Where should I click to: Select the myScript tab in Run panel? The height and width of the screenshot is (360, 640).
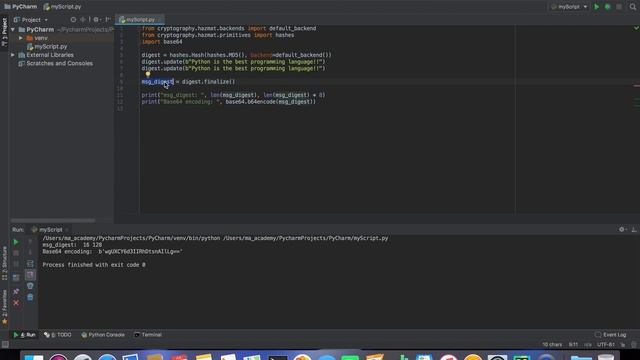pyautogui.click(x=50, y=230)
